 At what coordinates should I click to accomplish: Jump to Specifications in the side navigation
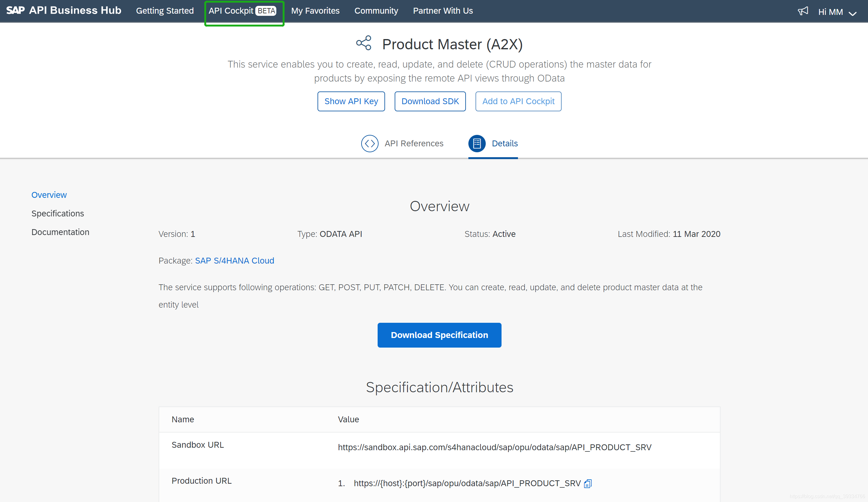tap(58, 213)
